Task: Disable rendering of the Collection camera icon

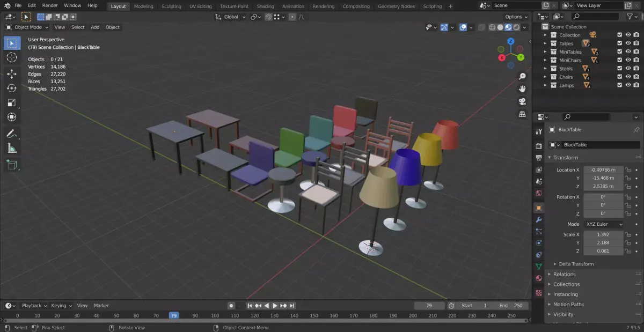Action: 636,35
